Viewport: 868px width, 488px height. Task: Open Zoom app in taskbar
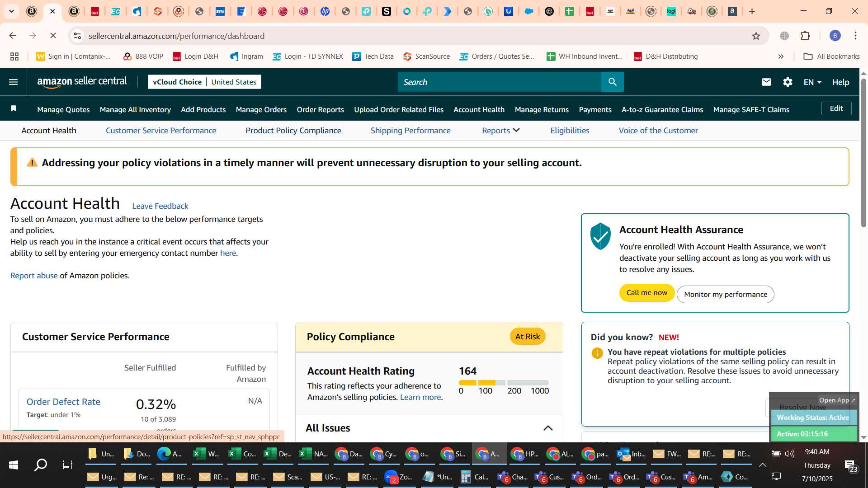[398, 477]
